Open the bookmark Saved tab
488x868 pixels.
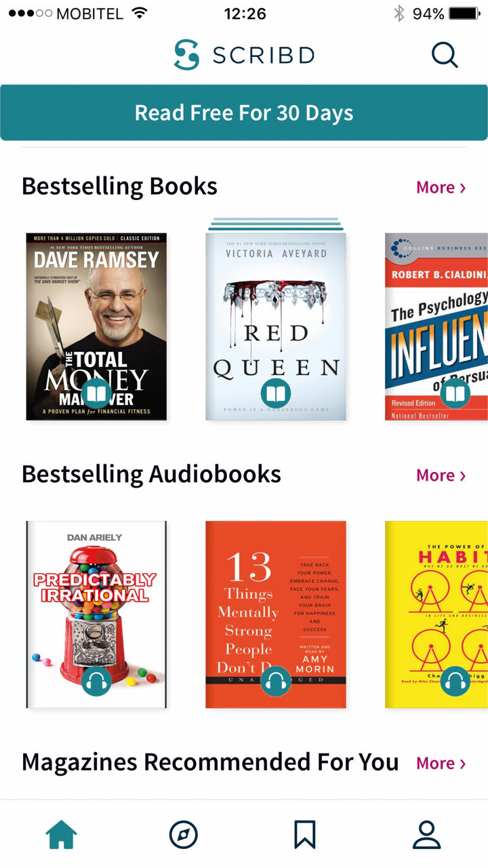pyautogui.click(x=305, y=835)
